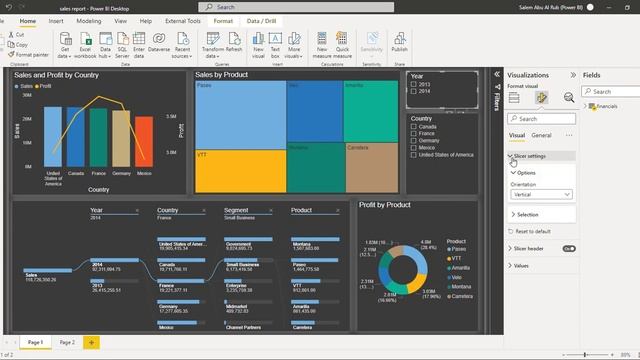Check United States of America box
The image size is (640, 360).
point(413,155)
